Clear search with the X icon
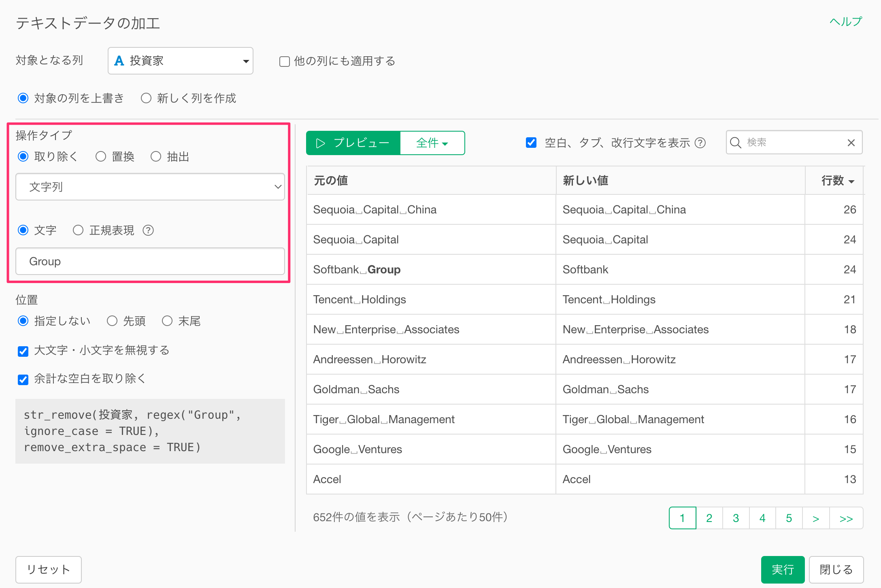Screen dimensions: 881x588 (x=851, y=143)
